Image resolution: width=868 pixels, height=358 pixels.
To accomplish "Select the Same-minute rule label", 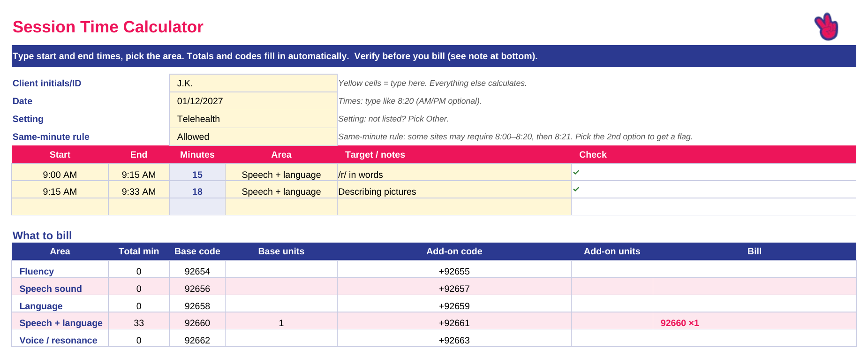I will point(51,137).
